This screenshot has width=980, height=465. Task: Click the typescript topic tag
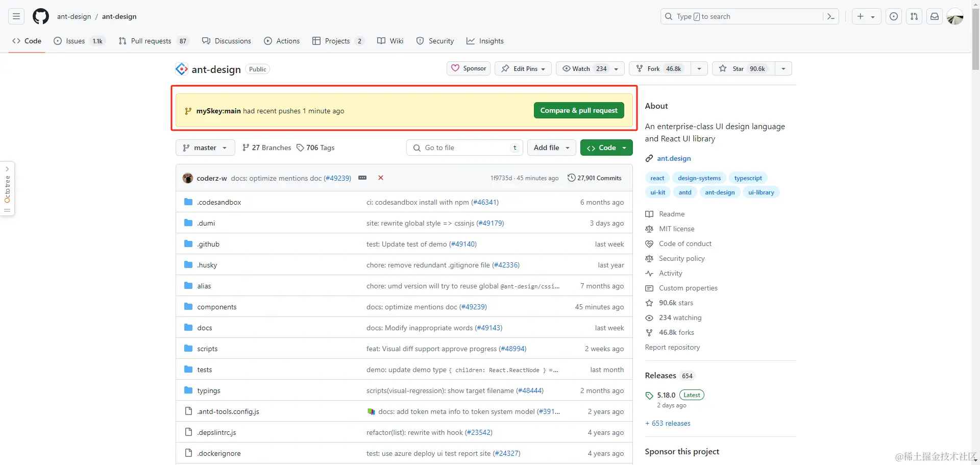click(748, 178)
